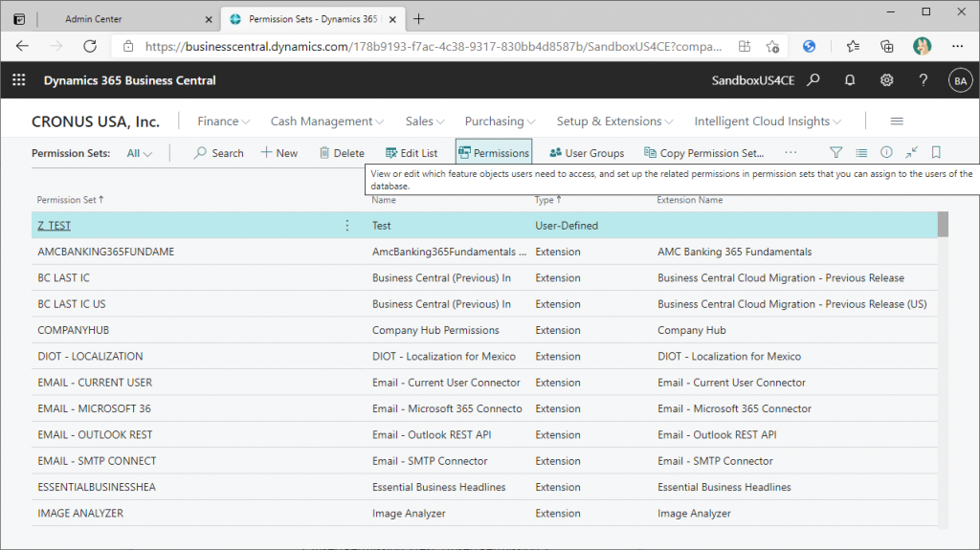980x550 pixels.
Task: Add this page to favorites star
Action: [773, 46]
